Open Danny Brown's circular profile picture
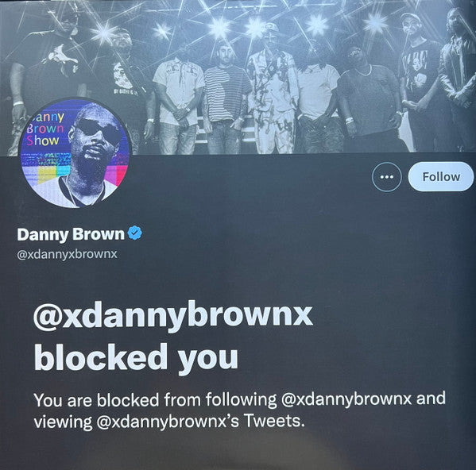 pyautogui.click(x=75, y=152)
